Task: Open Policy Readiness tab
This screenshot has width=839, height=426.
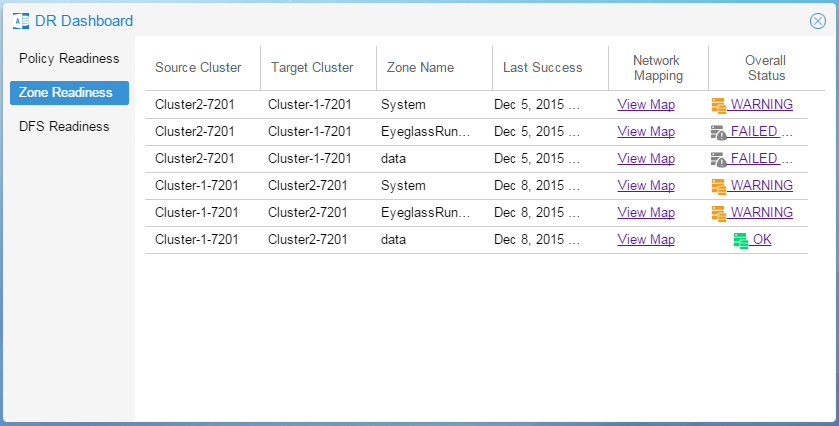Action: 69,58
